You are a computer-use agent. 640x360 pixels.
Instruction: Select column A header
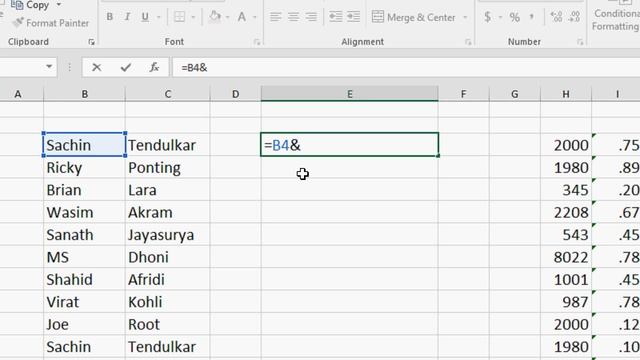point(18,94)
